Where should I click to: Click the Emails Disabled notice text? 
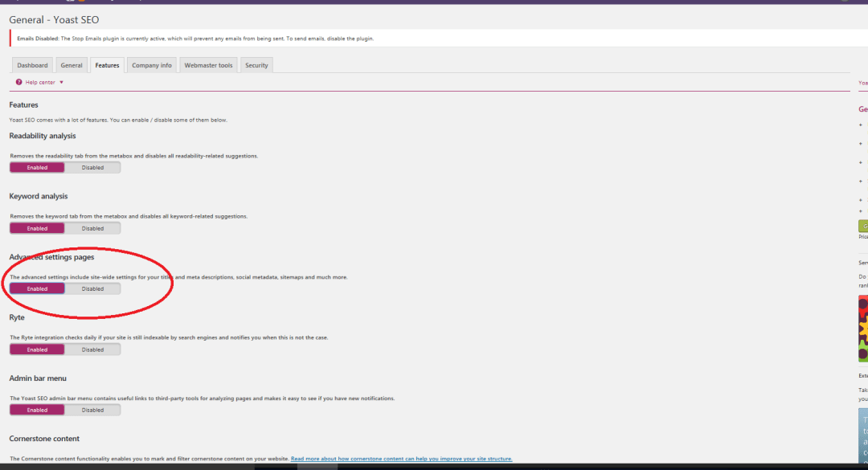pos(195,39)
